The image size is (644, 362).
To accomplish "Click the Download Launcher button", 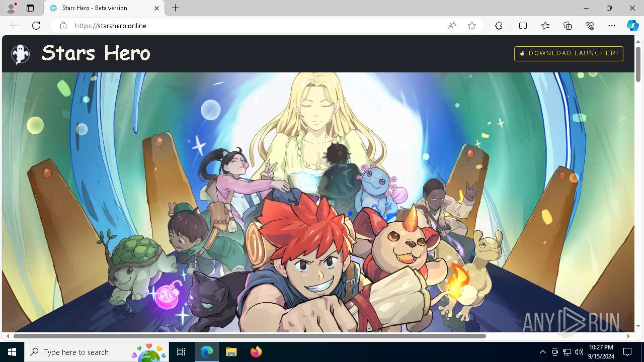I will (569, 53).
